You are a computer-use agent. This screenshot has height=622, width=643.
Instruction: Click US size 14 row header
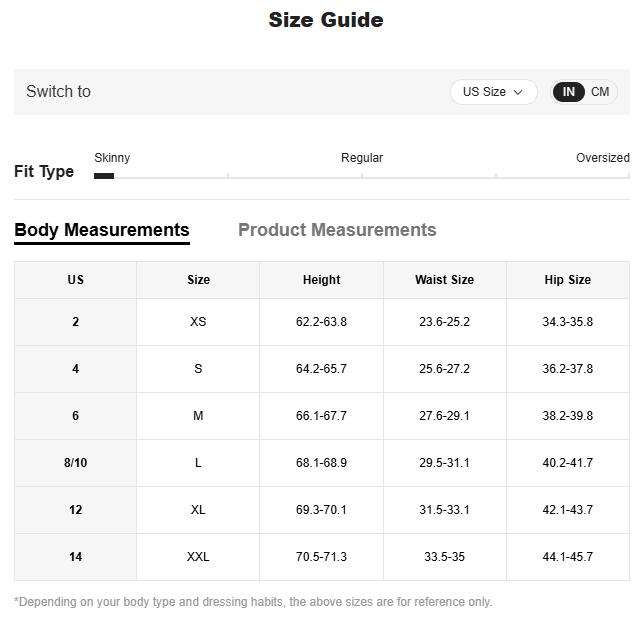pos(75,557)
